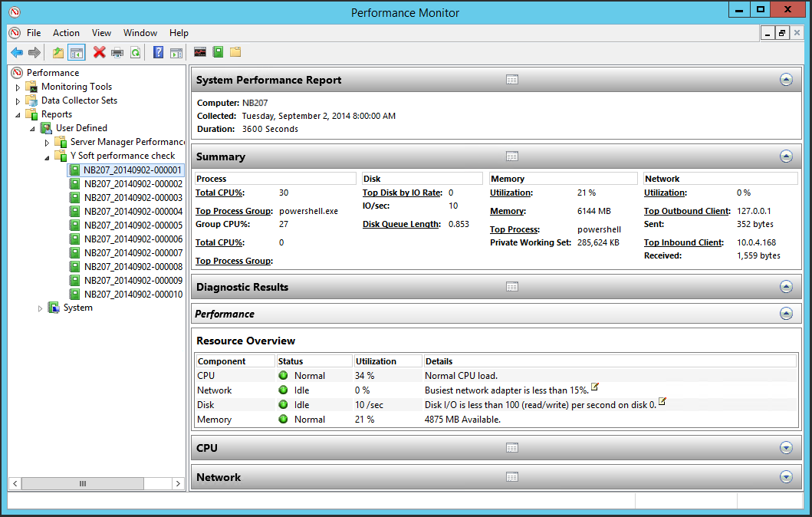Image resolution: width=812 pixels, height=517 pixels.
Task: Click the grid icon on the Summary header
Action: click(x=511, y=156)
